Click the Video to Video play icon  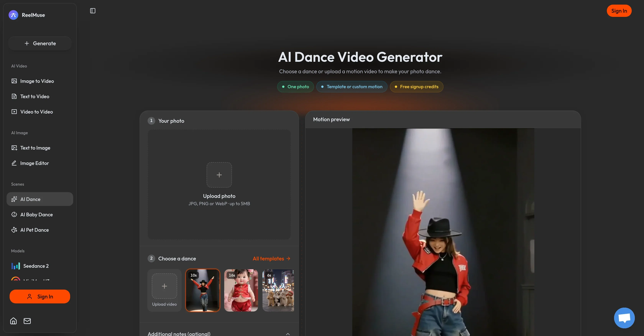coord(14,112)
